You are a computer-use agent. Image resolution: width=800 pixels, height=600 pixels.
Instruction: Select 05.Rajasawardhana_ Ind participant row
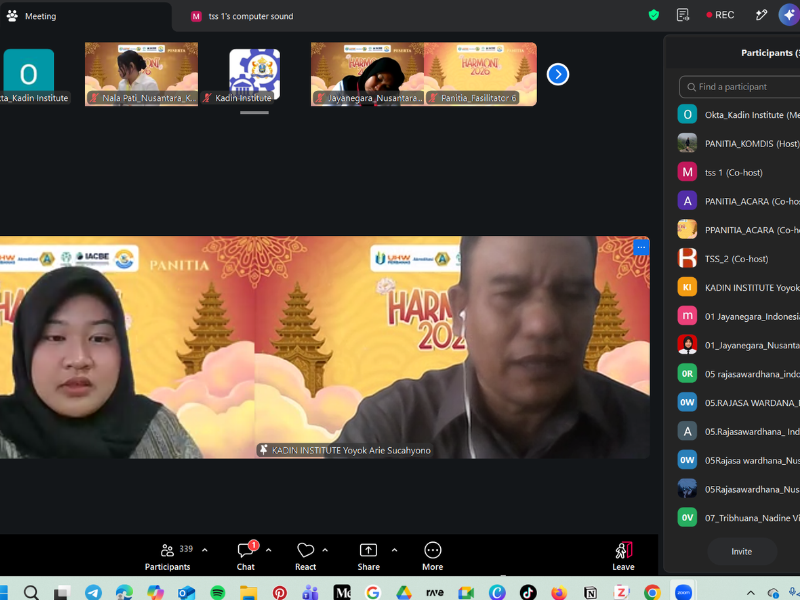click(738, 432)
